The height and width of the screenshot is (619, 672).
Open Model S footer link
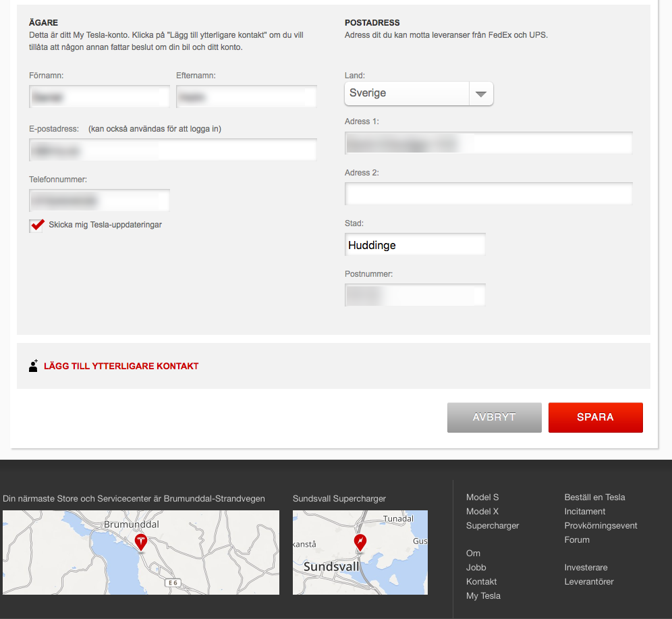pos(482,497)
